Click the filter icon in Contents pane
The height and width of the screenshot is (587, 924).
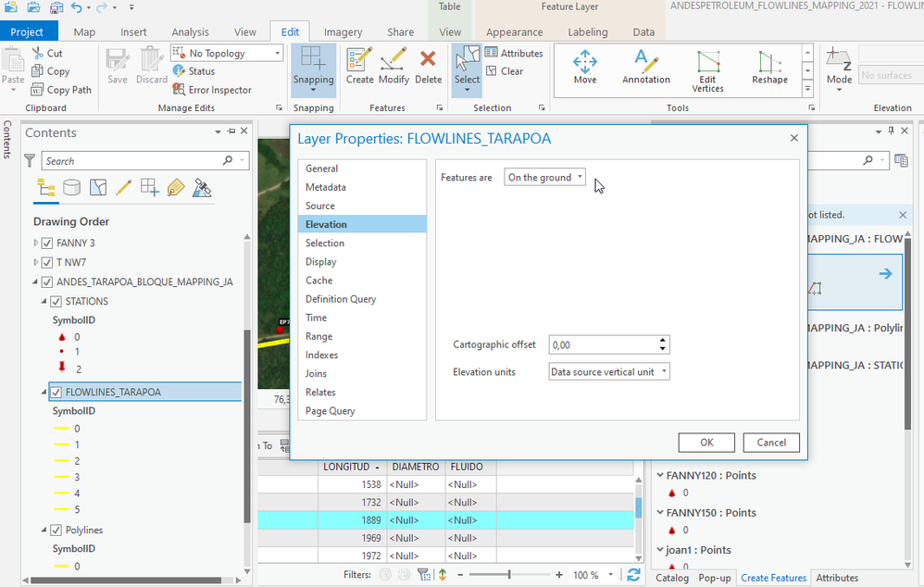pos(30,160)
